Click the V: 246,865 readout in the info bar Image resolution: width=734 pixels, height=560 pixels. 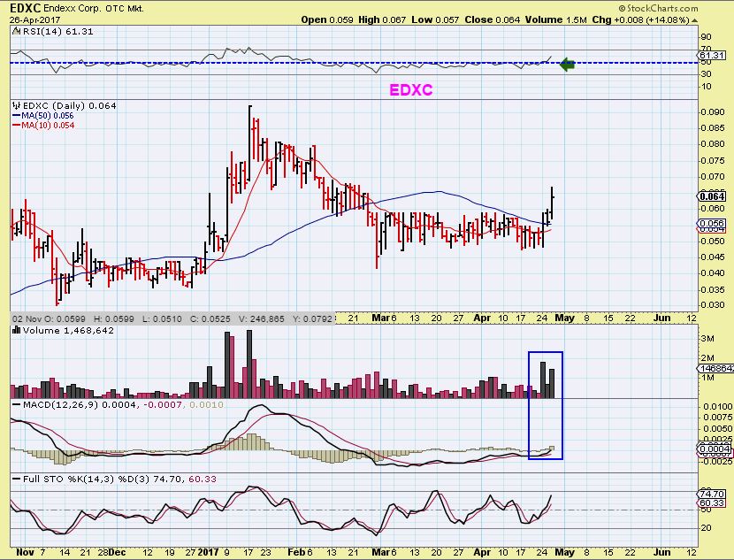pyautogui.click(x=261, y=318)
